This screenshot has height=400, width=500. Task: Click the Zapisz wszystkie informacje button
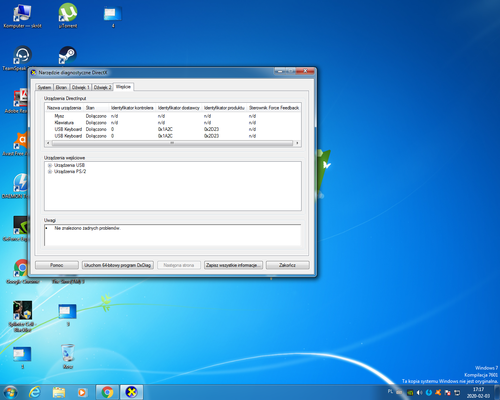pos(233,265)
